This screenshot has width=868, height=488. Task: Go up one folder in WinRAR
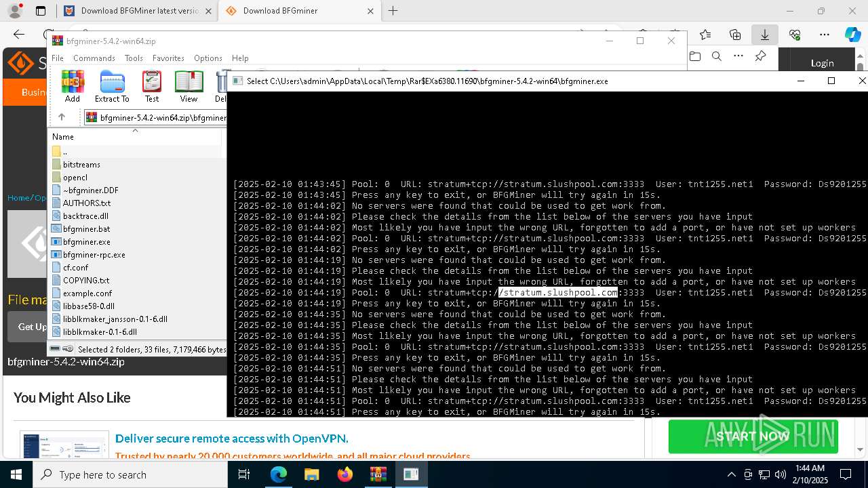click(62, 117)
